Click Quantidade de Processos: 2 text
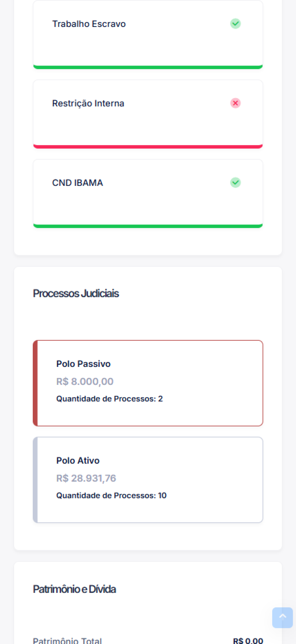Screen dimensions: 296x644 point(110,399)
